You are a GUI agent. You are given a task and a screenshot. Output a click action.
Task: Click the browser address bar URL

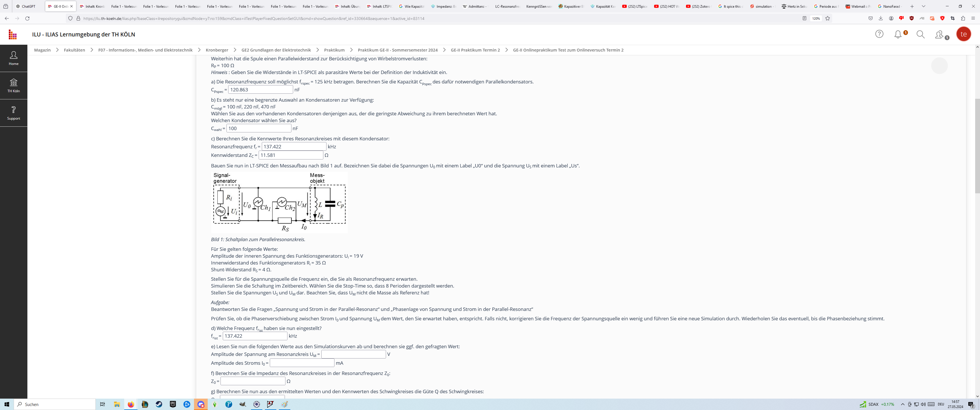254,18
